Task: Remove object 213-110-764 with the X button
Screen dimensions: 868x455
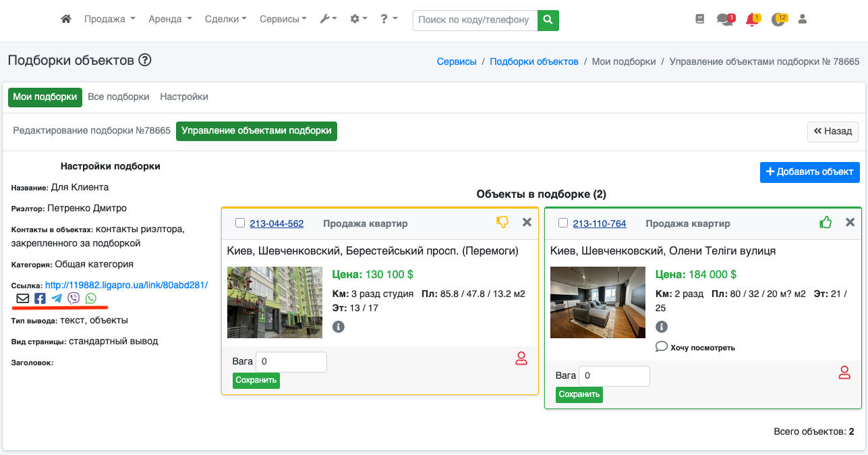Action: [850, 222]
